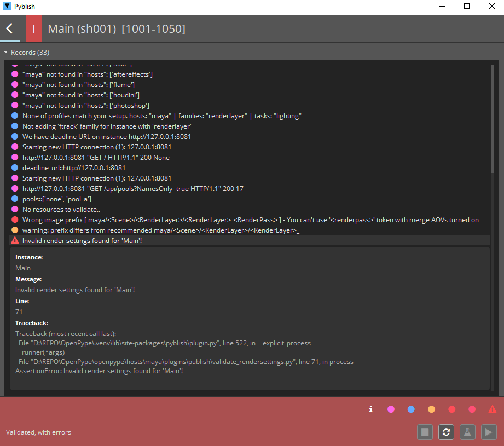Select record 'maya' not found in hosts houdini

(250, 95)
